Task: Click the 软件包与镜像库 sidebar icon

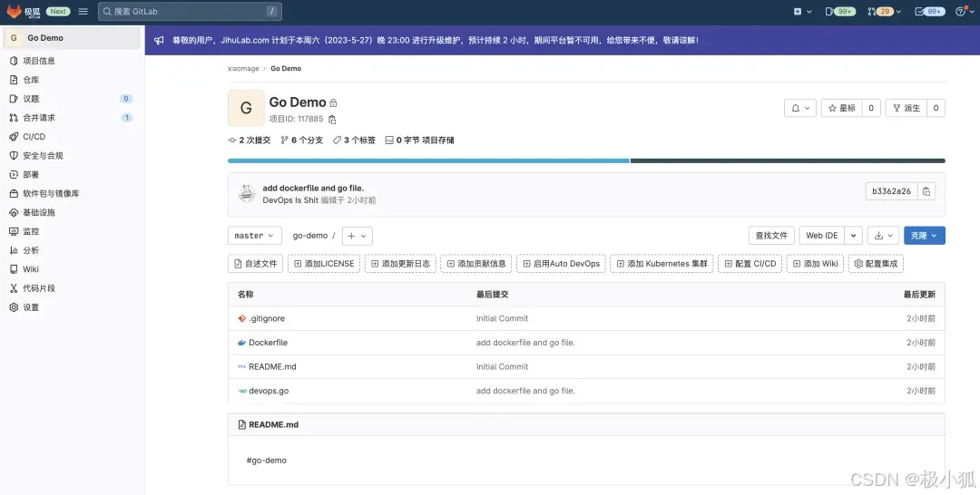Action: tap(14, 193)
